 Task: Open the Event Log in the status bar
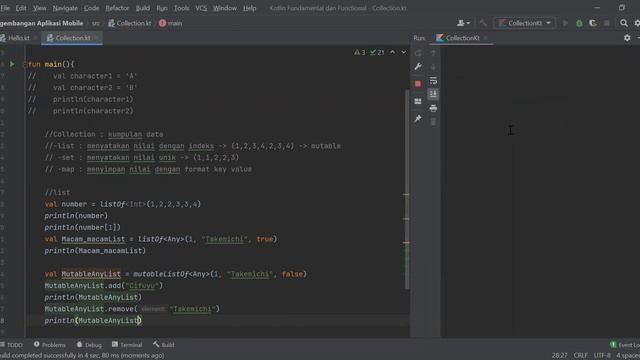pyautogui.click(x=625, y=345)
